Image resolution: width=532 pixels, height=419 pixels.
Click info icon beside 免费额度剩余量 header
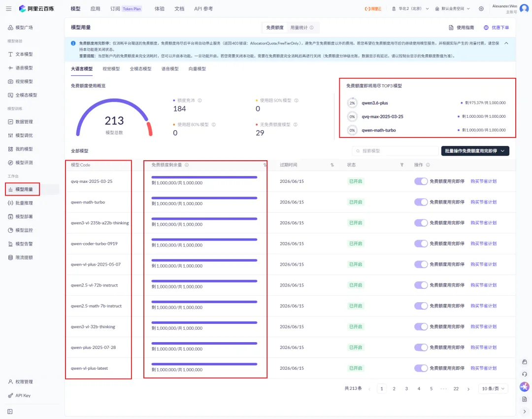tap(187, 165)
